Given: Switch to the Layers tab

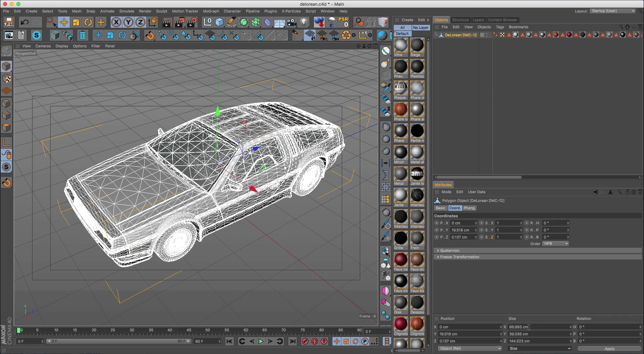Looking at the screenshot, I should click(478, 20).
